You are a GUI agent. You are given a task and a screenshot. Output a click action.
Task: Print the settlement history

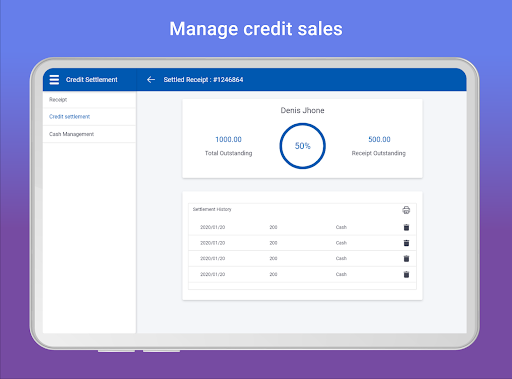(x=406, y=210)
